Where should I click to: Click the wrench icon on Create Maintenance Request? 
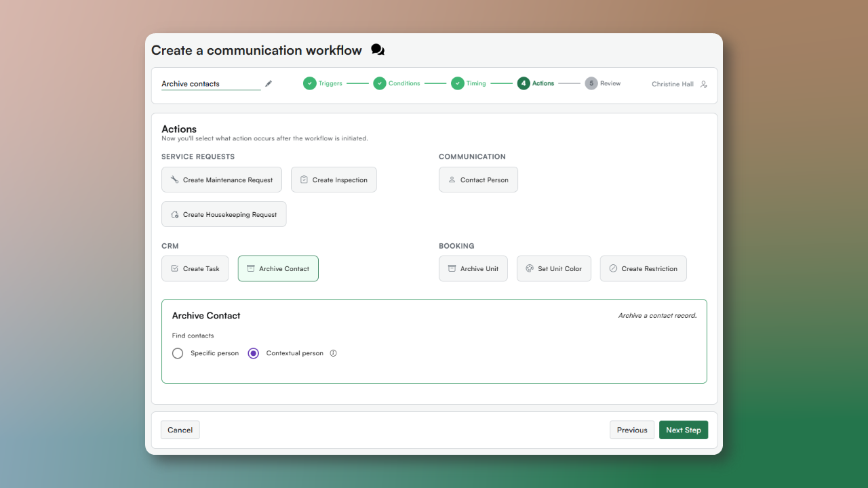point(175,180)
